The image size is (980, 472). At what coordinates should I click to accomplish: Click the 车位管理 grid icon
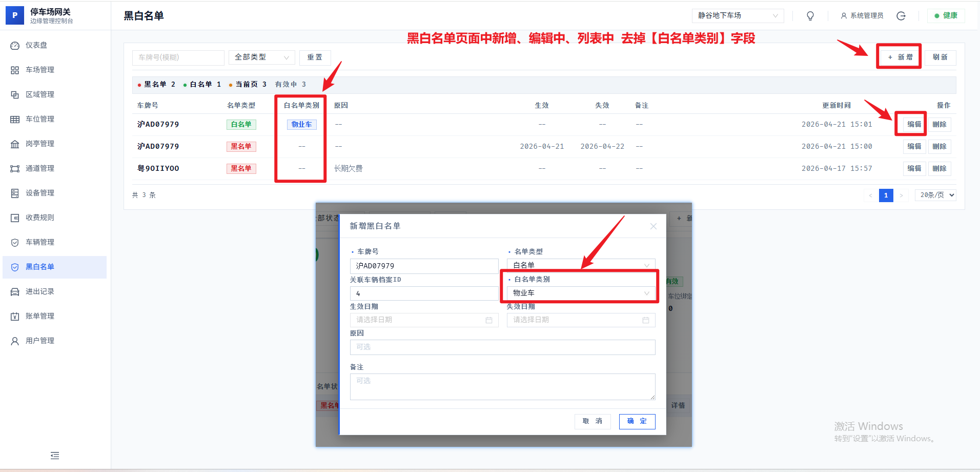(14, 119)
